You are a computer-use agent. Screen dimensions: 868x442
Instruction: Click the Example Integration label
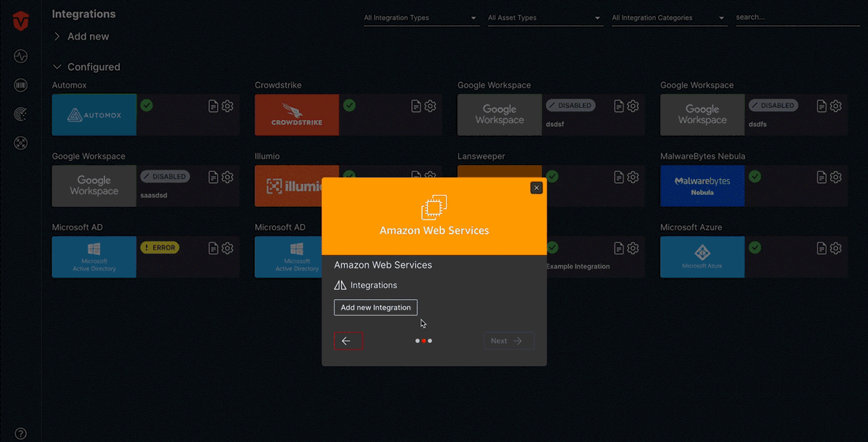pyautogui.click(x=578, y=267)
